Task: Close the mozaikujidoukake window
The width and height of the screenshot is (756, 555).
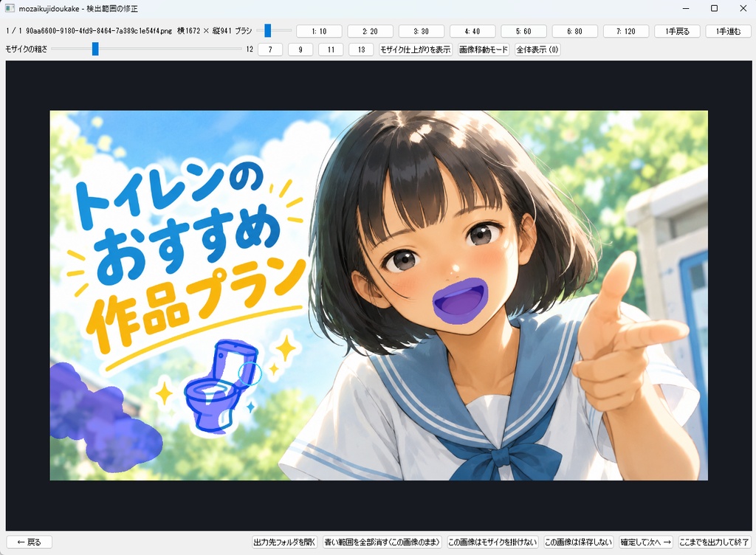Action: [x=743, y=8]
